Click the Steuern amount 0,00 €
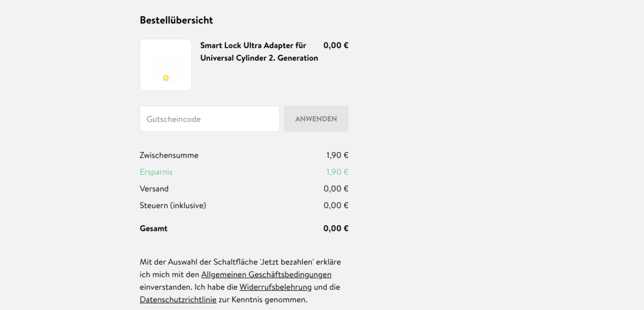The height and width of the screenshot is (310, 644). click(336, 206)
